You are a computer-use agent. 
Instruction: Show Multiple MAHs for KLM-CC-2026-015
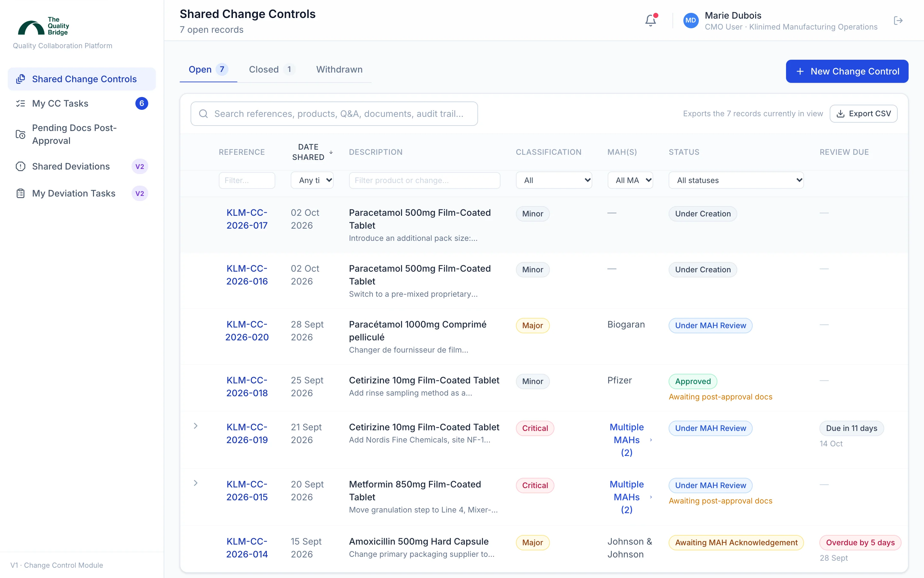click(x=630, y=497)
